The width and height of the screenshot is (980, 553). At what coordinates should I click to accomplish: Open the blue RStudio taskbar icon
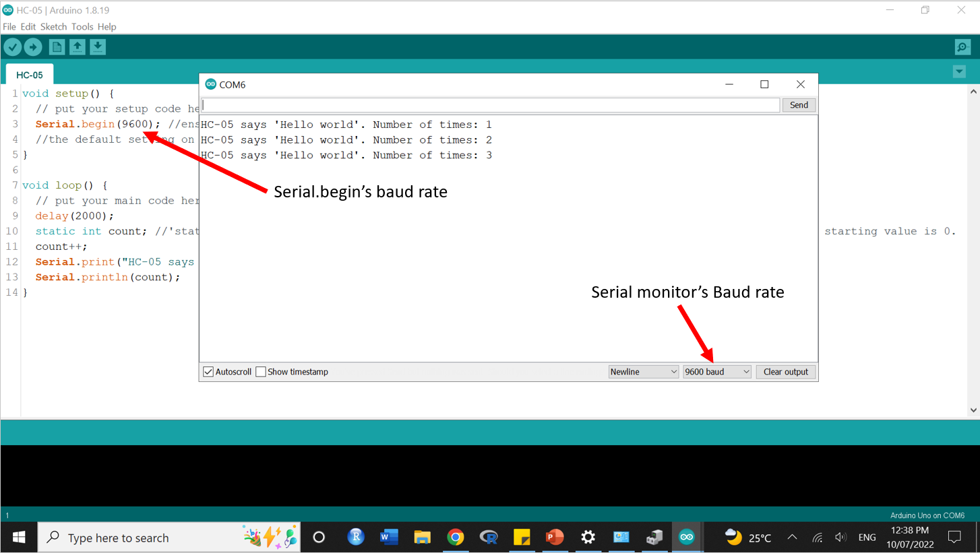(356, 538)
